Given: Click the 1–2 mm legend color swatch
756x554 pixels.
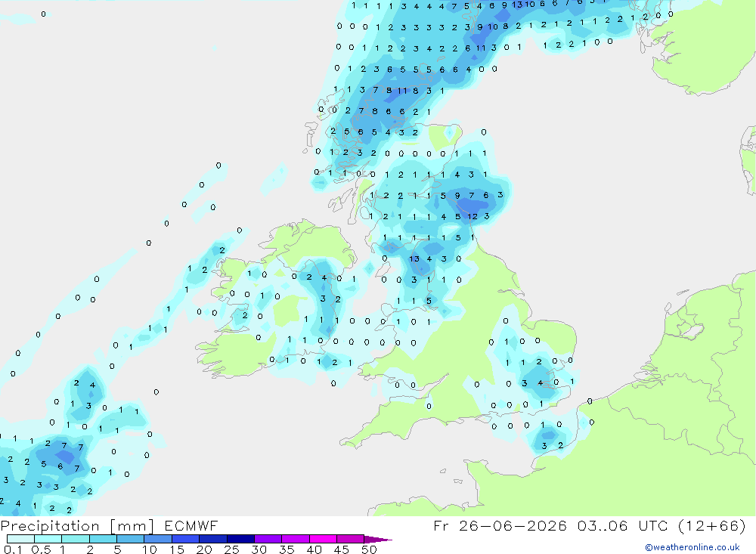Looking at the screenshot, I should pos(76,539).
